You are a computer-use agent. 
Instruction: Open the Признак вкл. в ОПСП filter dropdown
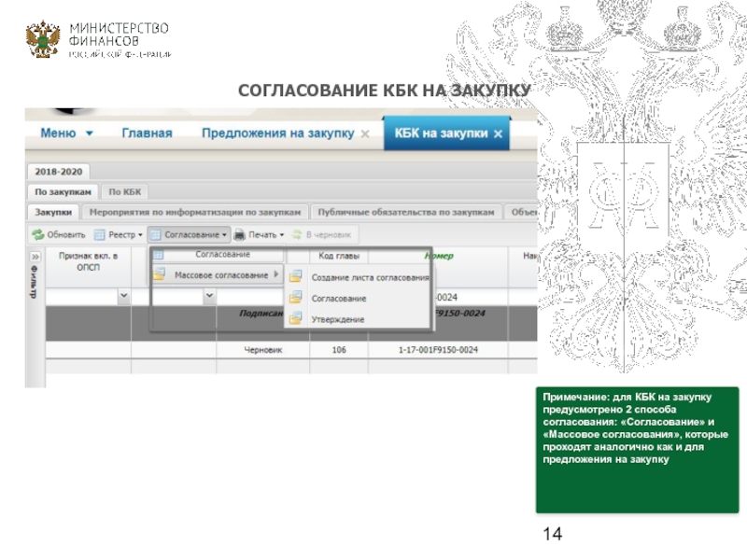124,296
